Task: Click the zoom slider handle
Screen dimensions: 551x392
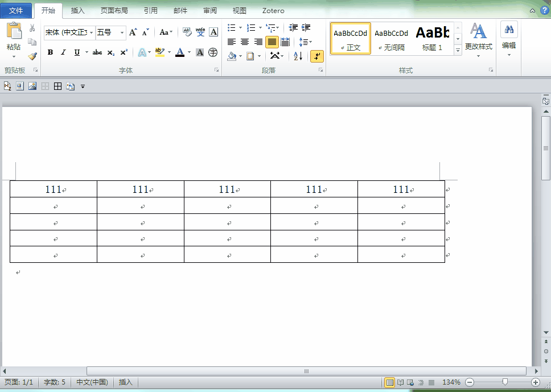Action: tap(505, 382)
